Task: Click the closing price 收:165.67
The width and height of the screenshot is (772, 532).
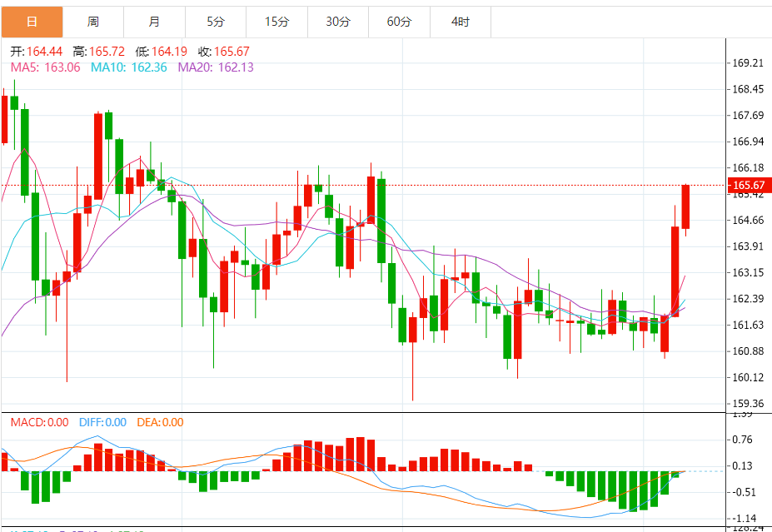Action: tap(224, 51)
